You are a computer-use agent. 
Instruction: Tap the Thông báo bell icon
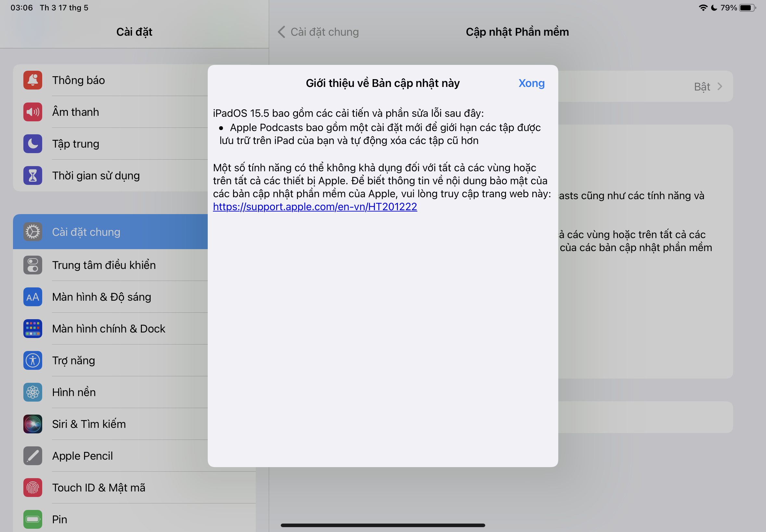pyautogui.click(x=33, y=80)
